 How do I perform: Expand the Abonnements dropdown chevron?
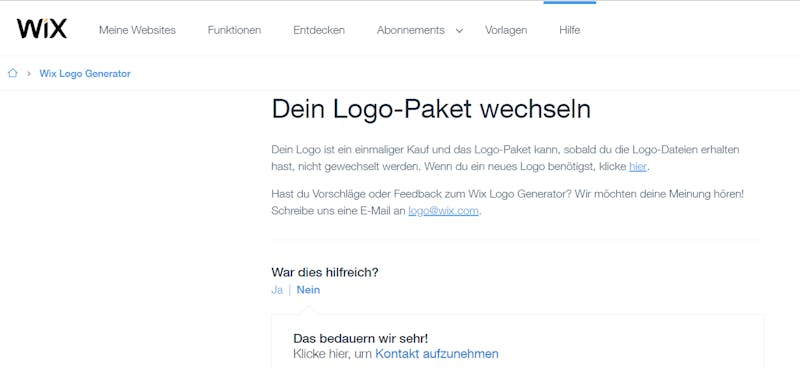pos(459,31)
